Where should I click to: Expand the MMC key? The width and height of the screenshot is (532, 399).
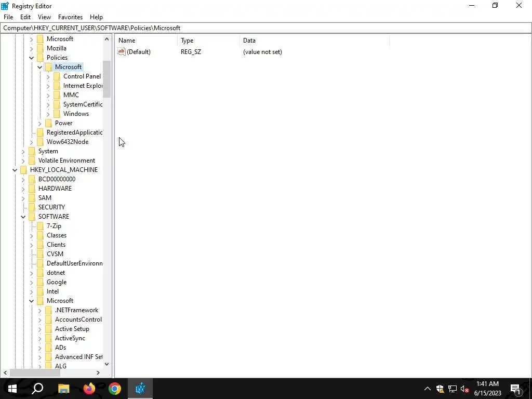click(48, 96)
